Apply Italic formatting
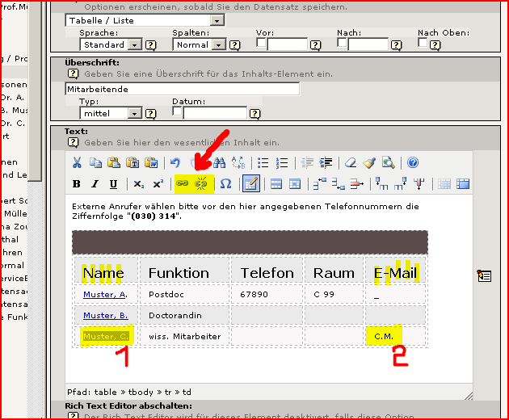 [95, 184]
